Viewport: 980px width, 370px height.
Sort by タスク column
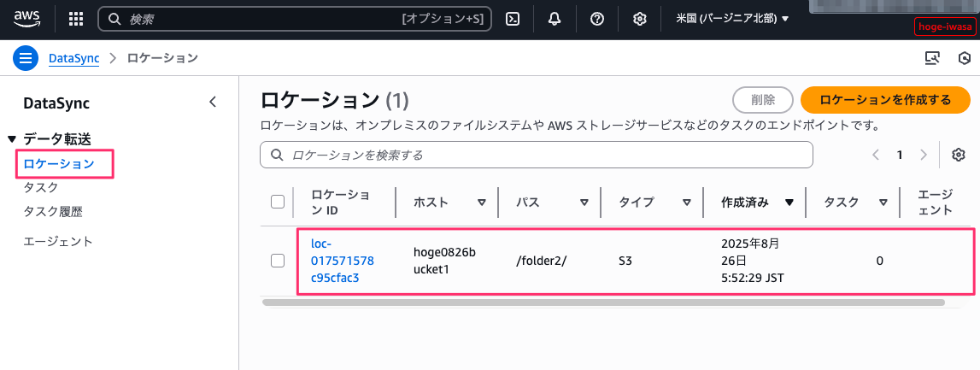pos(883,202)
